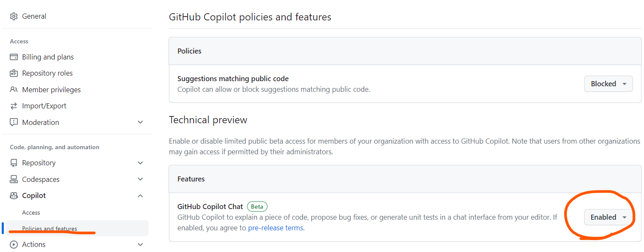Expand the Repository section chevron
Screen dimensions: 644x252
click(141, 163)
